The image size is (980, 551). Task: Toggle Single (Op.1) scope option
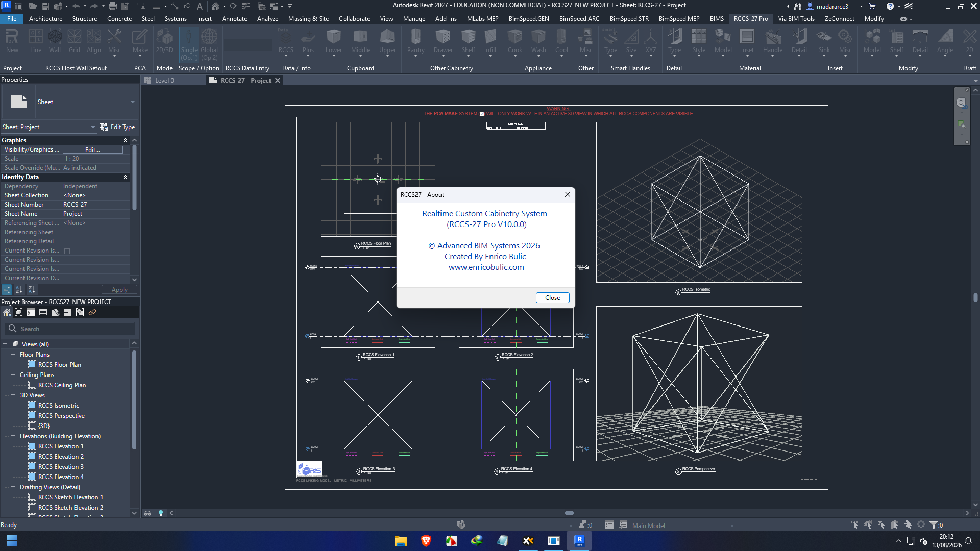pyautogui.click(x=189, y=44)
